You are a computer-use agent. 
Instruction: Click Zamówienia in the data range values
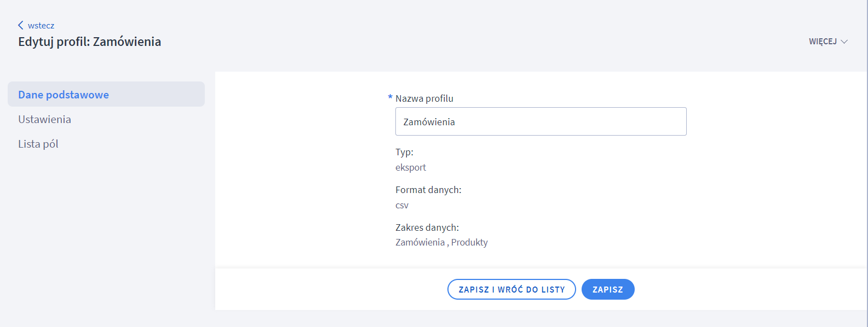tap(420, 242)
